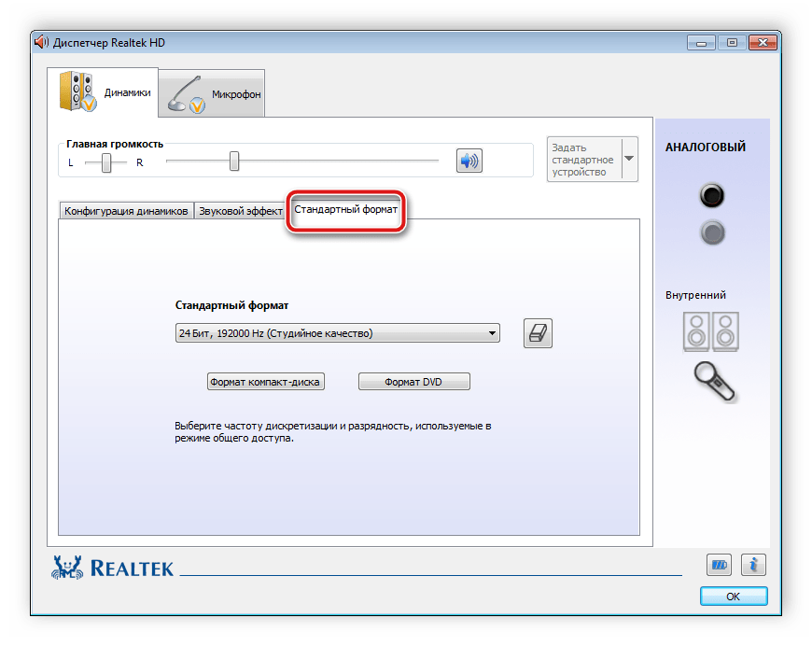
Task: Confirm with the OK button
Action: click(733, 596)
